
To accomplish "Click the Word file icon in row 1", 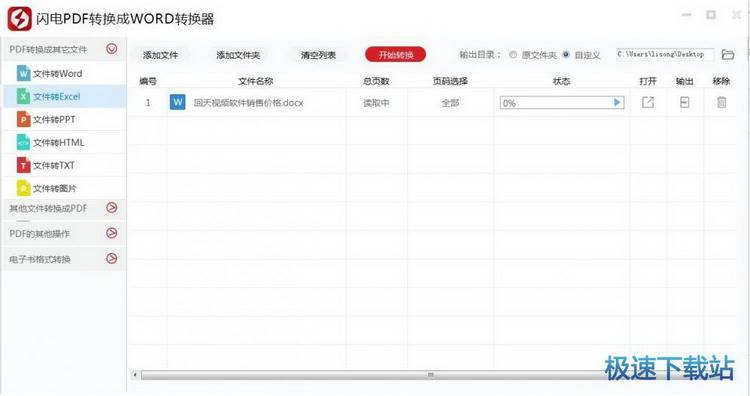I will [x=177, y=102].
